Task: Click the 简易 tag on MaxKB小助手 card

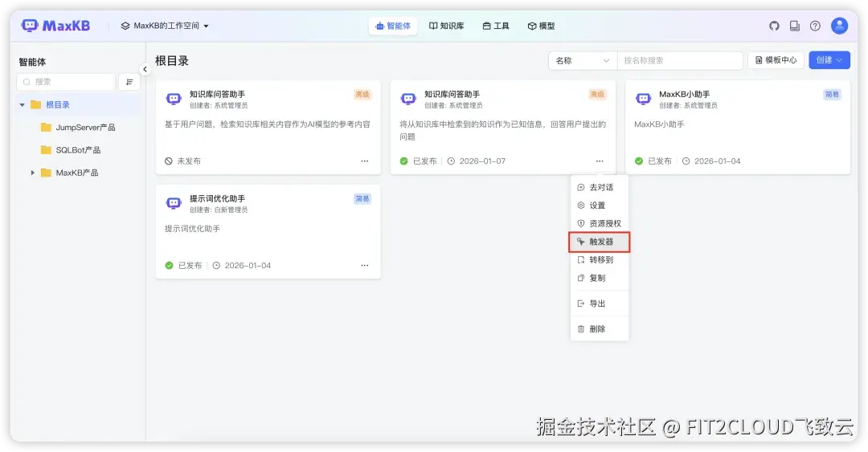Action: [x=832, y=95]
